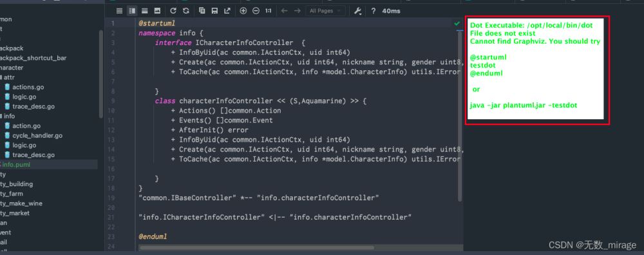
Task: Toggle automatic diagram reload icon
Action: (x=186, y=11)
